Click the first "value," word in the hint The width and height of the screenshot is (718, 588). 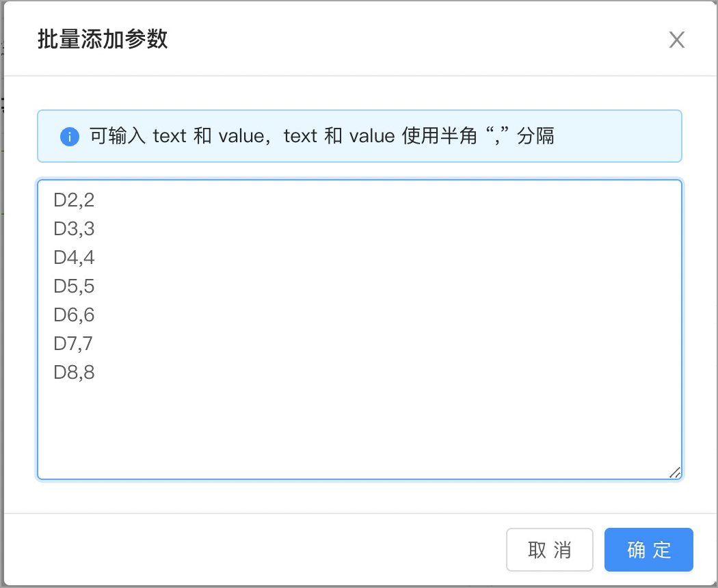[x=245, y=136]
